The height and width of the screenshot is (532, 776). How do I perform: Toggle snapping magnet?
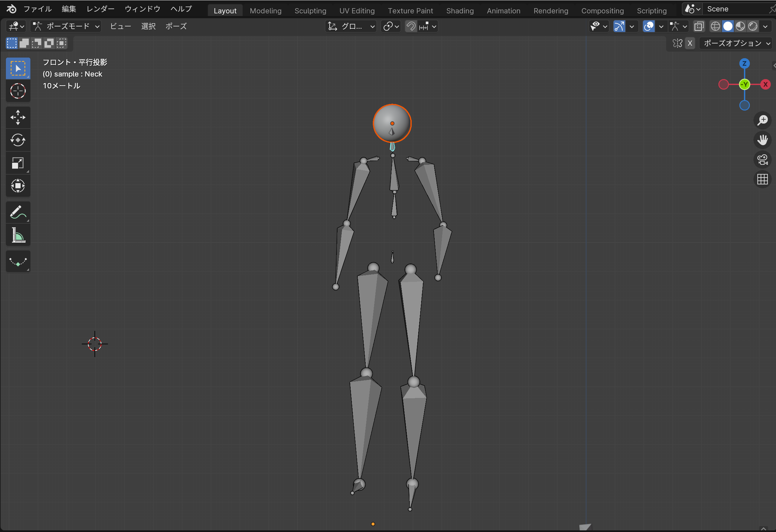point(411,26)
